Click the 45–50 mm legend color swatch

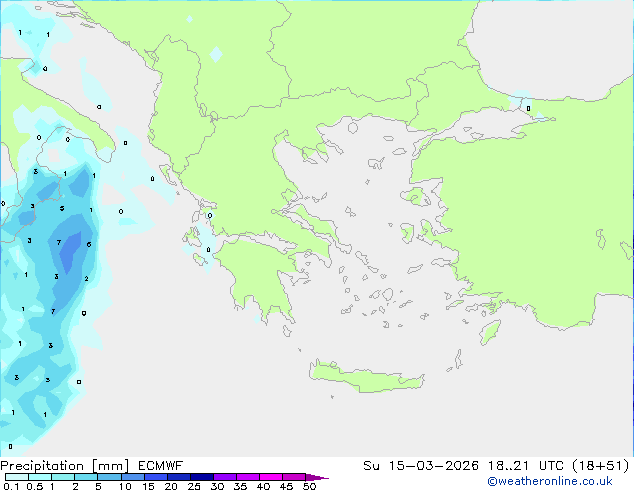294,477
